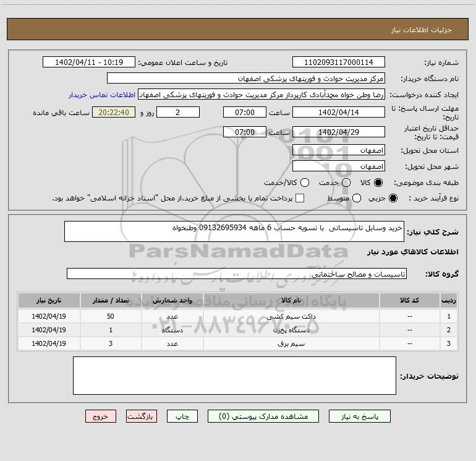
Task: Select the خدمت radio button
Action: [x=346, y=183]
